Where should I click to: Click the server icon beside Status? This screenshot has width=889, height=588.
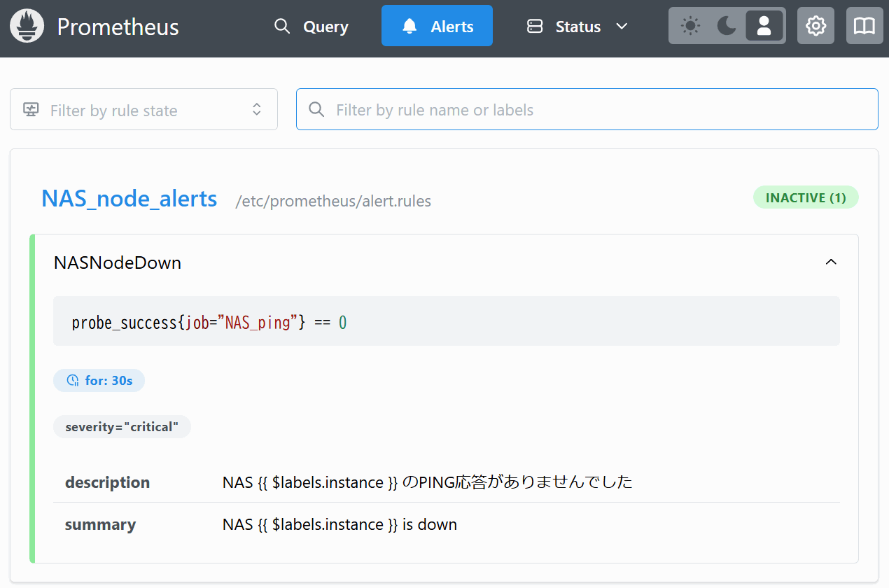click(x=535, y=27)
